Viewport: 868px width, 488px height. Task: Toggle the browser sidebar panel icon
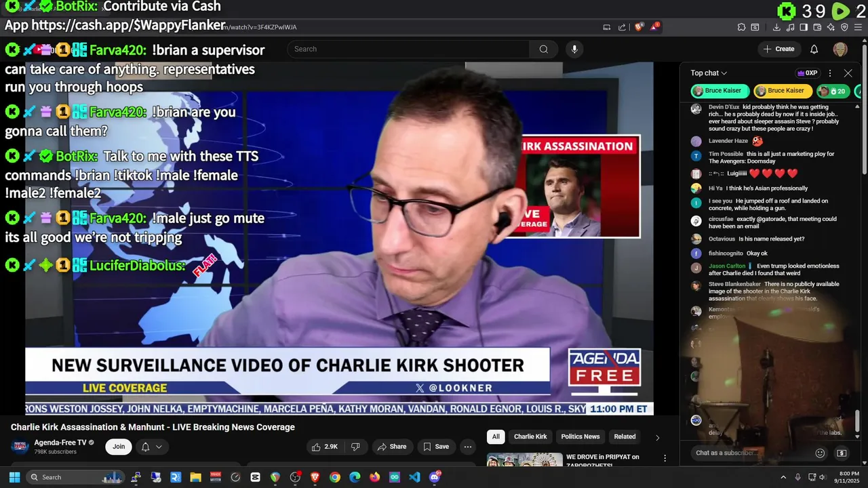(804, 27)
